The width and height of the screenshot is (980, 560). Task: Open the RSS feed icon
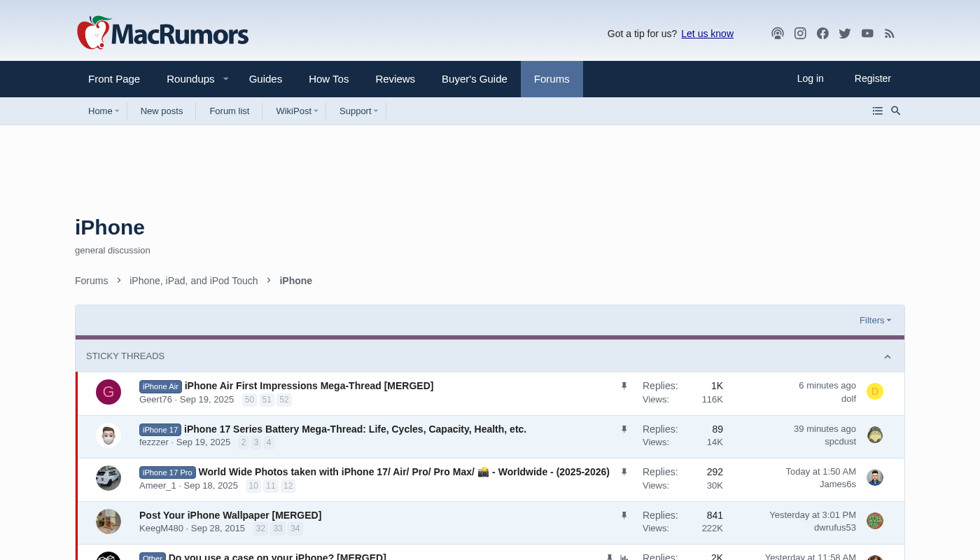tap(890, 34)
